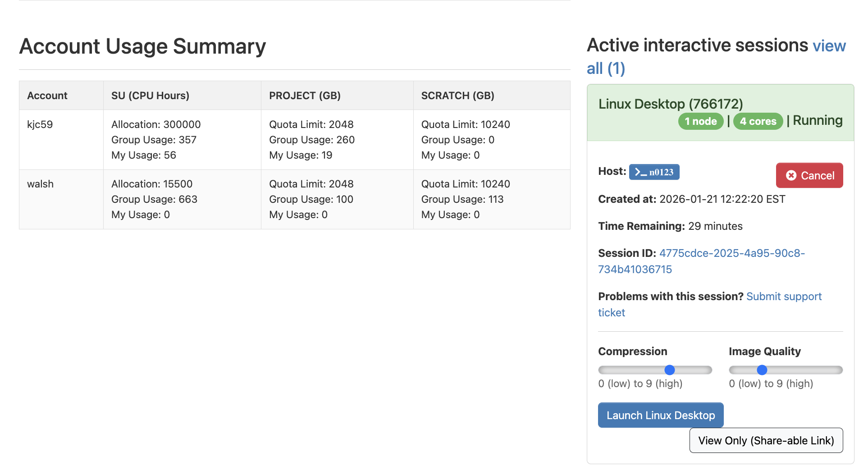Select the Linux Desktop (766172) session header
This screenshot has width=868, height=475.
671,104
